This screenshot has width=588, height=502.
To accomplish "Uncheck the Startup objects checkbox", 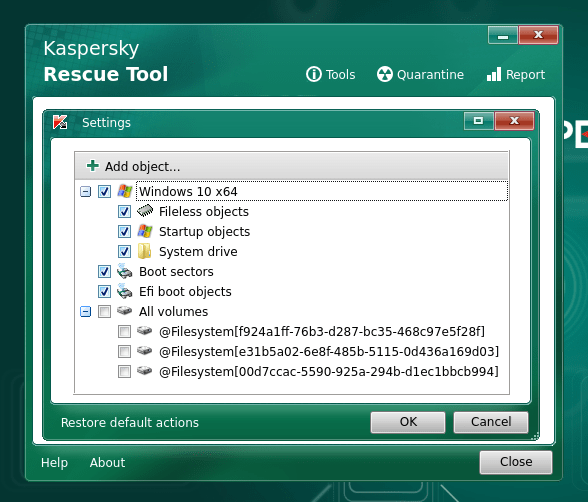I will pos(124,231).
